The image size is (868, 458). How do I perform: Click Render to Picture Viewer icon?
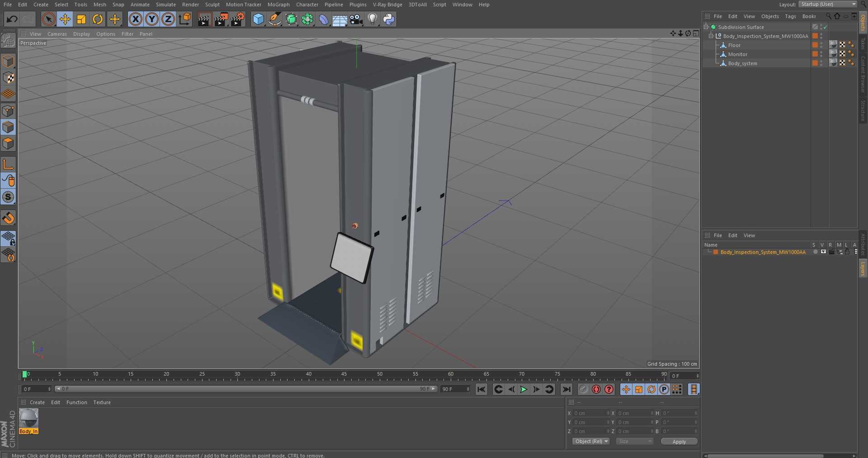click(221, 19)
